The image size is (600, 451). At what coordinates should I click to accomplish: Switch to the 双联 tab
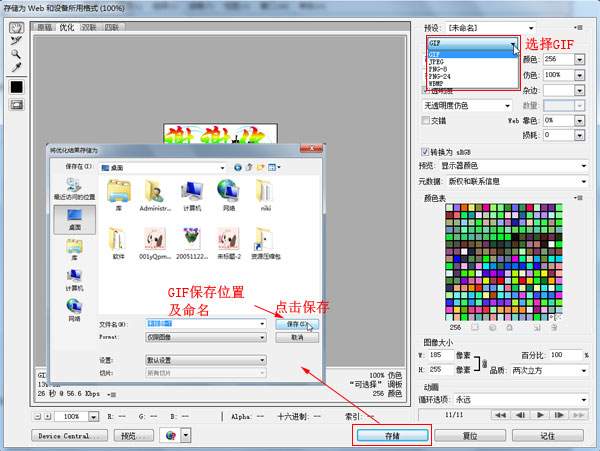[89, 27]
